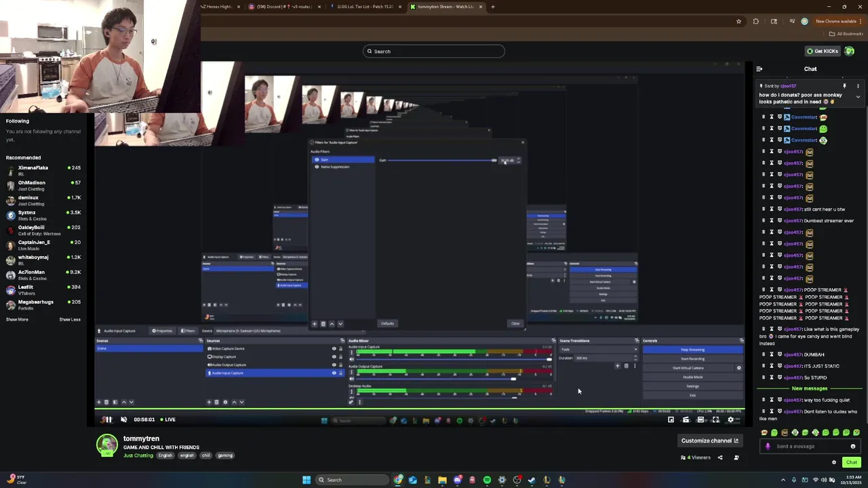The width and height of the screenshot is (868, 488).
Task: Click the purple KICKs icon in the chat input
Action: [768, 447]
